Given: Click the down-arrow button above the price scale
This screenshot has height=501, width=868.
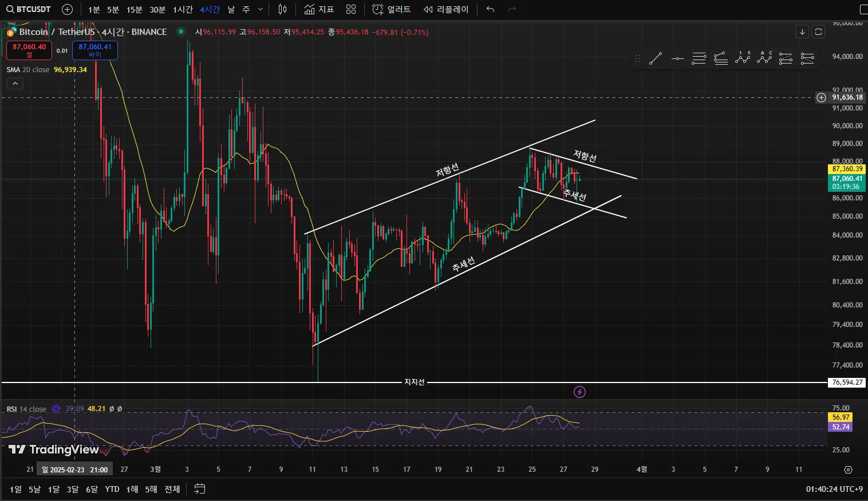Looking at the screenshot, I should click(x=802, y=32).
